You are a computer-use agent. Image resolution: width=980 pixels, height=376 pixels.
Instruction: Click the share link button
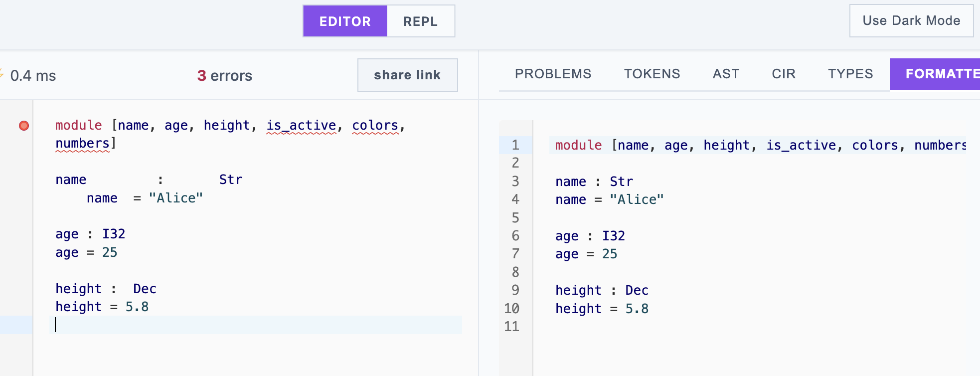[407, 75]
